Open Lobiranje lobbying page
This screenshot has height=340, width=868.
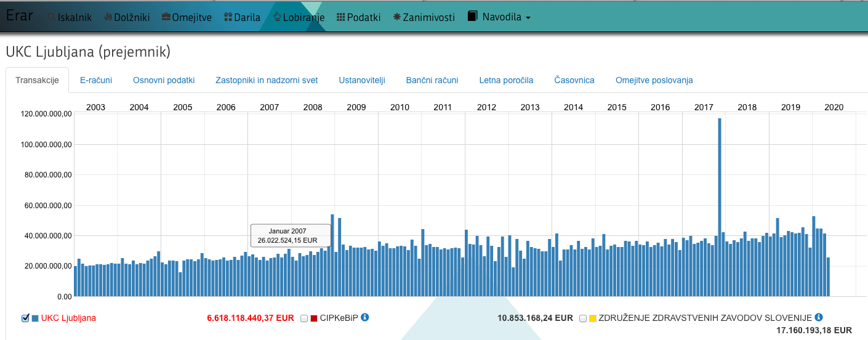coord(299,17)
